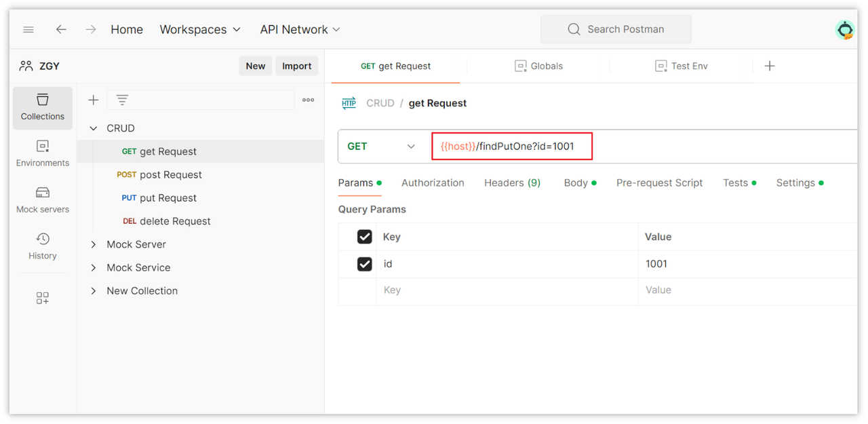The image size is (868, 424).
Task: Click the get Request breadcrumb title
Action: coord(437,103)
